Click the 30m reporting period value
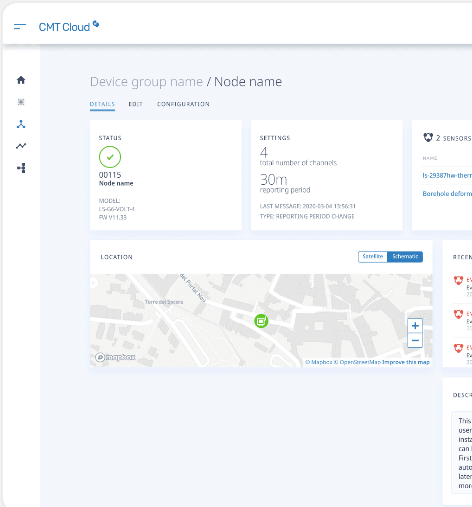472x507 pixels. tap(273, 180)
